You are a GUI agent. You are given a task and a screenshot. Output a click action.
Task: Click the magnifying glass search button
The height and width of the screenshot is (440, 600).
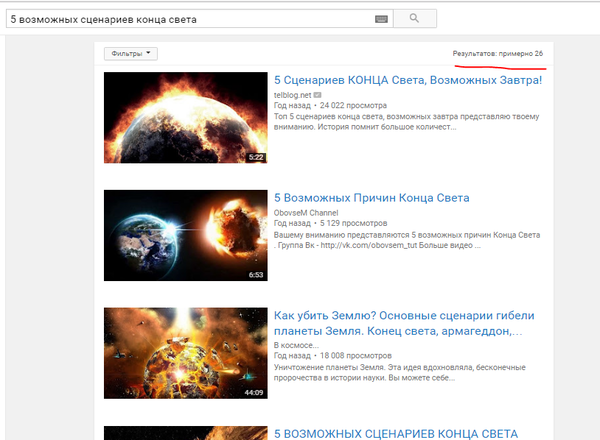tap(416, 19)
